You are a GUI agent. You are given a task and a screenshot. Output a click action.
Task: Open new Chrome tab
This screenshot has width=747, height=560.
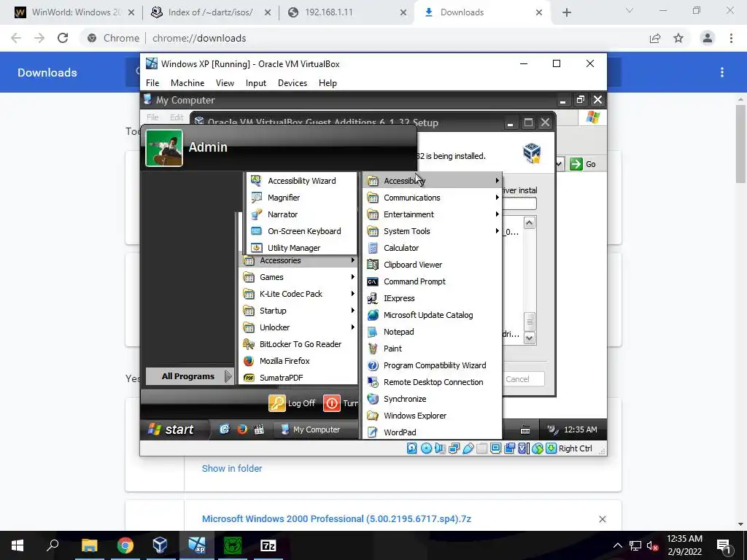click(566, 12)
